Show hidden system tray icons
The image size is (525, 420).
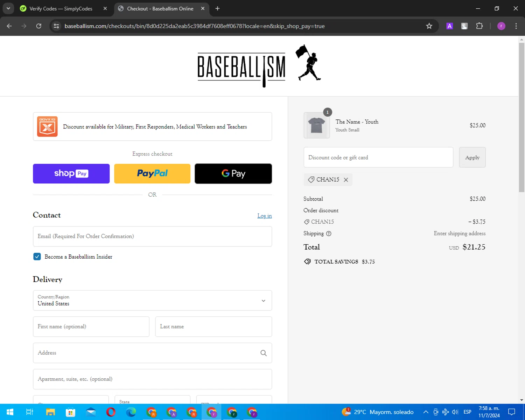[x=426, y=412]
